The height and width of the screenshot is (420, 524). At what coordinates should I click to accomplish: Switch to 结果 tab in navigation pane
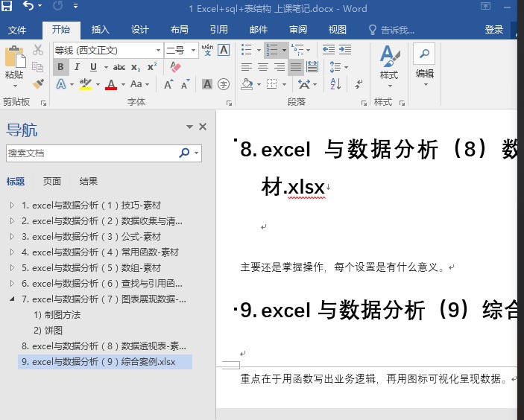tap(88, 181)
